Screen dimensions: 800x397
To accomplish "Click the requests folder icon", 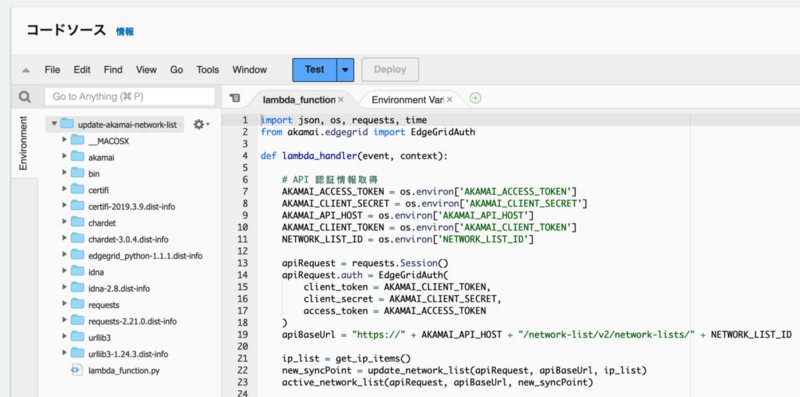I will 78,304.
